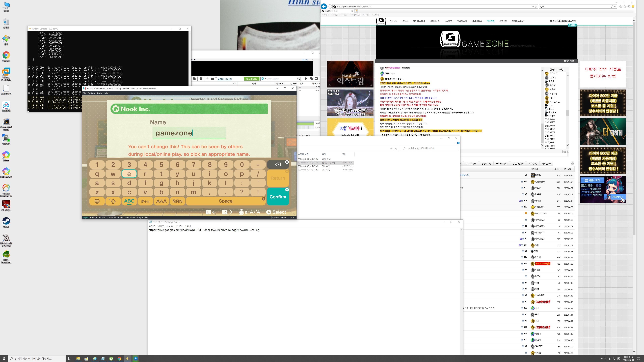Viewport: 644px width, 362px height.
Task: Open the File menu in Ryujinx
Action: tap(84, 93)
